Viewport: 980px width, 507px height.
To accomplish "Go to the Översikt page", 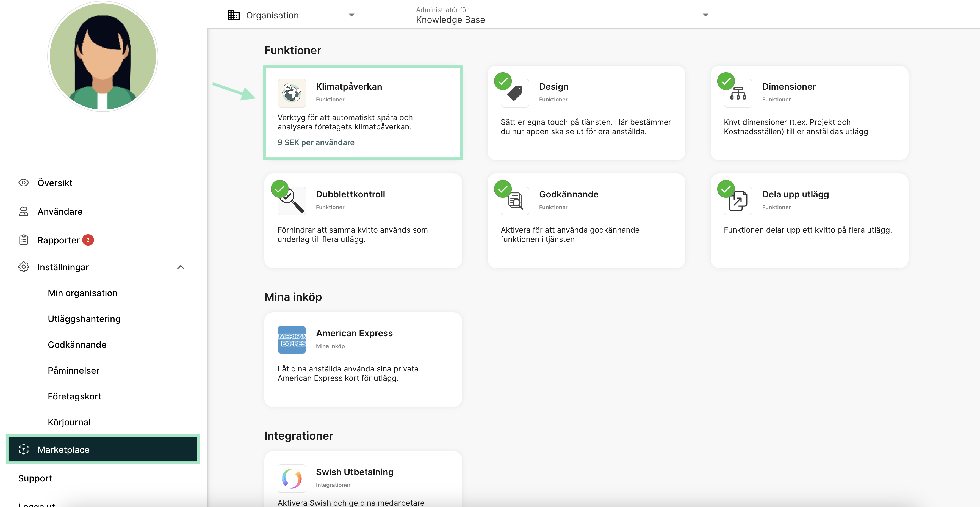I will coord(55,183).
